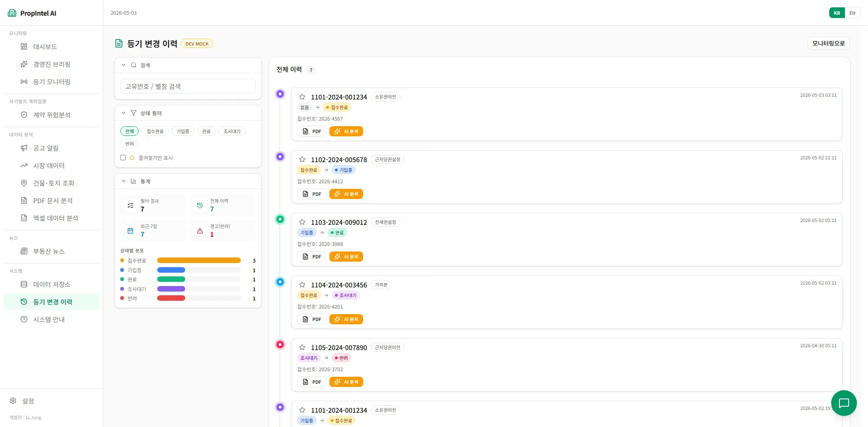Enable 즐겨찾기만 표시 checkbox
868x427 pixels.
[123, 158]
